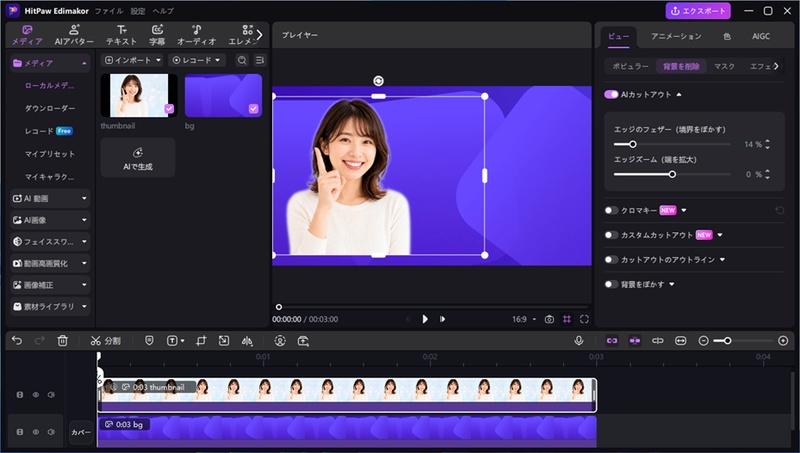Hide the bg track with eye icon
The image size is (800, 453).
tap(36, 432)
